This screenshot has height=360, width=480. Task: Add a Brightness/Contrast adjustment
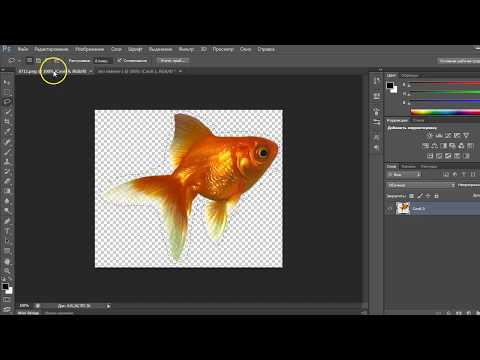coord(430,135)
